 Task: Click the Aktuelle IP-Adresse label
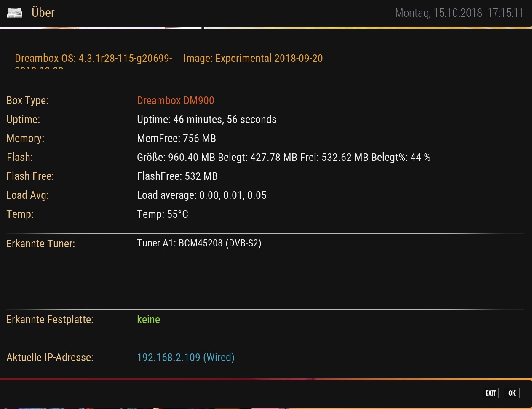coord(50,358)
